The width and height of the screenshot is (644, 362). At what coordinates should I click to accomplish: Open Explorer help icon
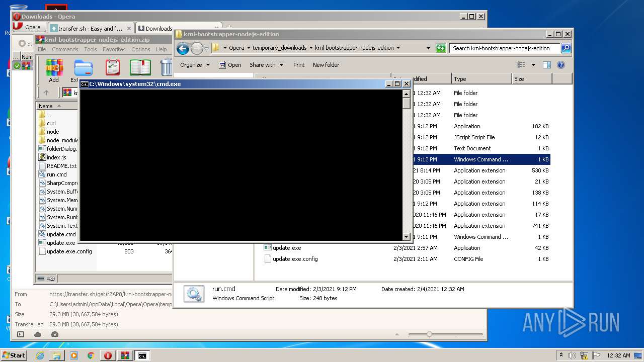pyautogui.click(x=561, y=65)
